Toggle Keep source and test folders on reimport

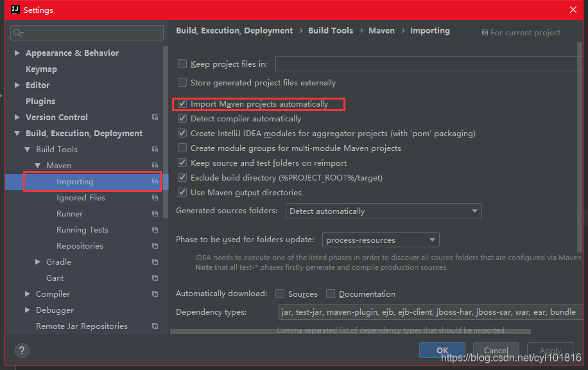pyautogui.click(x=182, y=163)
